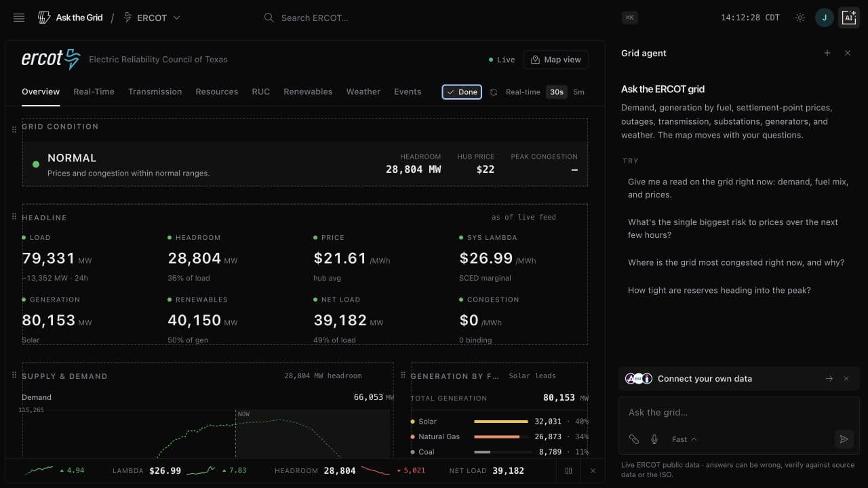Click the paperclip attach icon
This screenshot has width=868, height=488.
[x=634, y=439]
